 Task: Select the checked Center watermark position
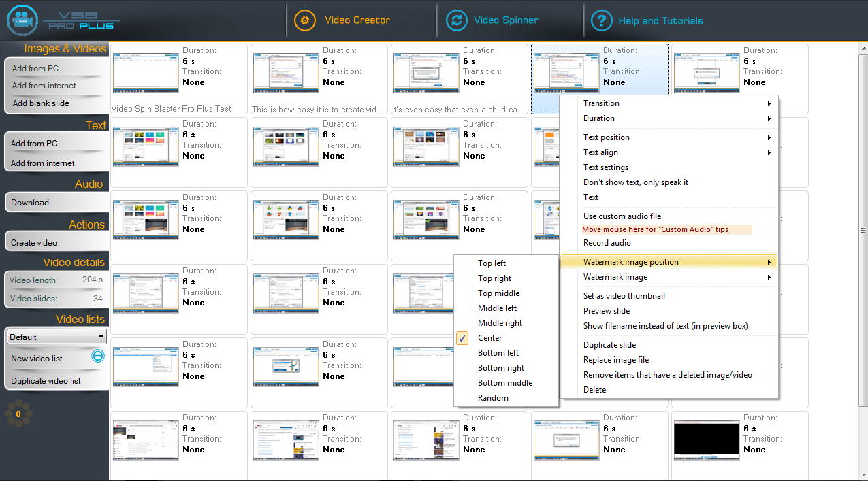pos(506,338)
